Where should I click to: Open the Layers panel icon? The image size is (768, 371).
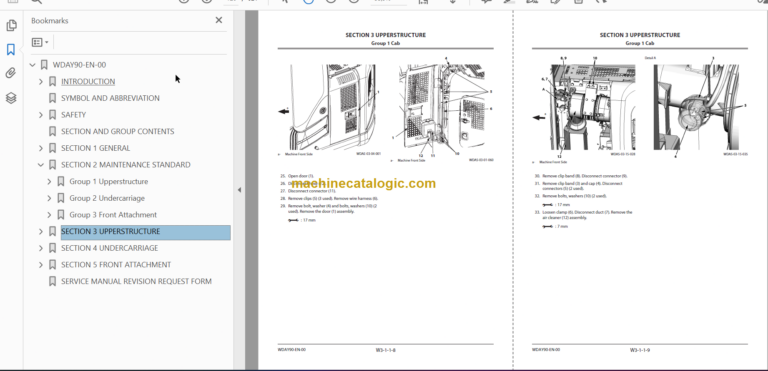tap(11, 98)
